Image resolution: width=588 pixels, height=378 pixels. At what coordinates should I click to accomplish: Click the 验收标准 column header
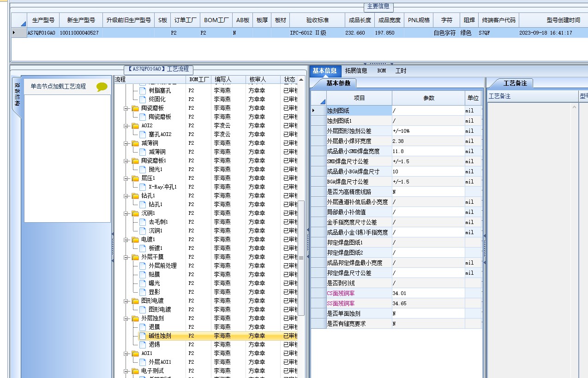point(317,20)
